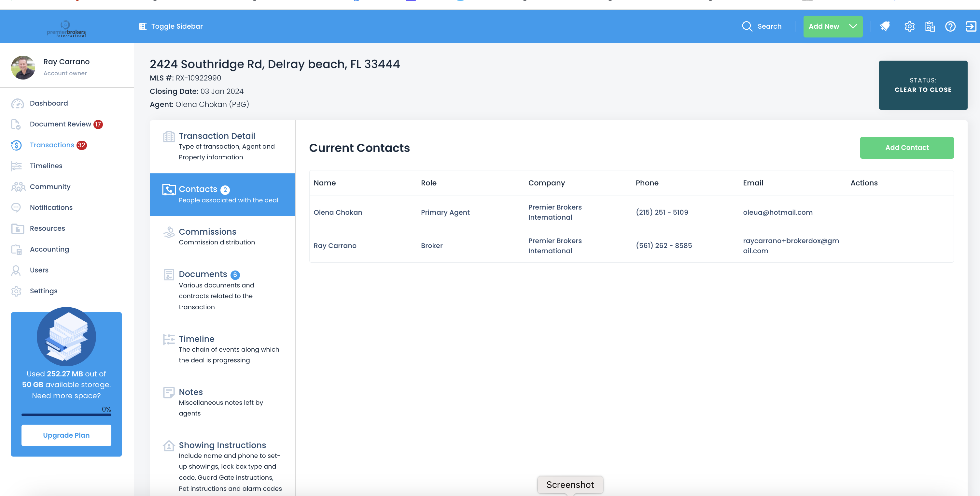Click the storage documents illustration
This screenshot has height=496, width=980.
pos(66,337)
